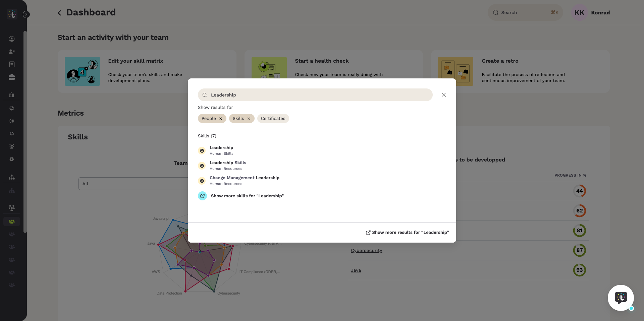
Task: Open the Edit your skill matrix card
Action: tap(147, 71)
